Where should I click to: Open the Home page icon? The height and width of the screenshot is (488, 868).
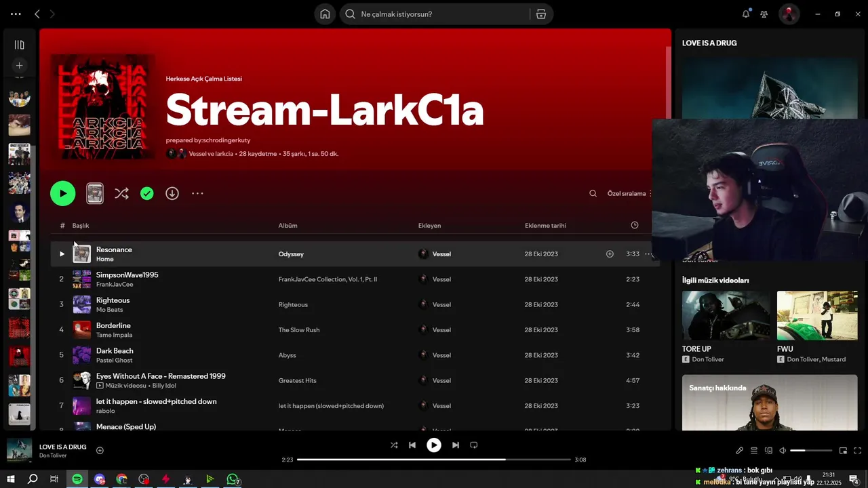point(325,14)
